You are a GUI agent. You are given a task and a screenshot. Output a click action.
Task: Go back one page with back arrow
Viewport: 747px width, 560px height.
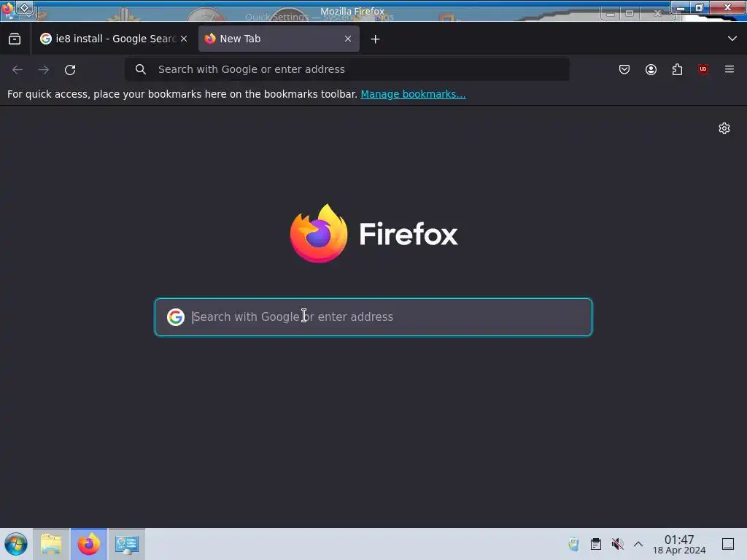click(18, 69)
